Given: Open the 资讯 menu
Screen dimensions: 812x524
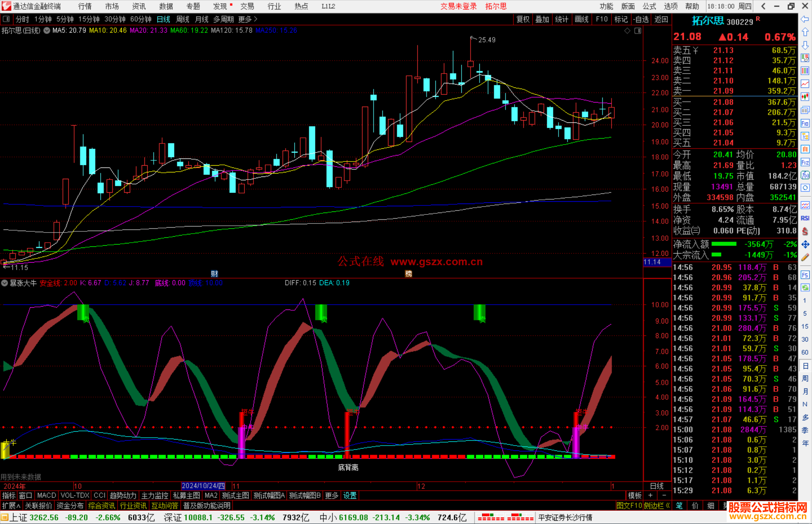Looking at the screenshot, I should tap(139, 6).
